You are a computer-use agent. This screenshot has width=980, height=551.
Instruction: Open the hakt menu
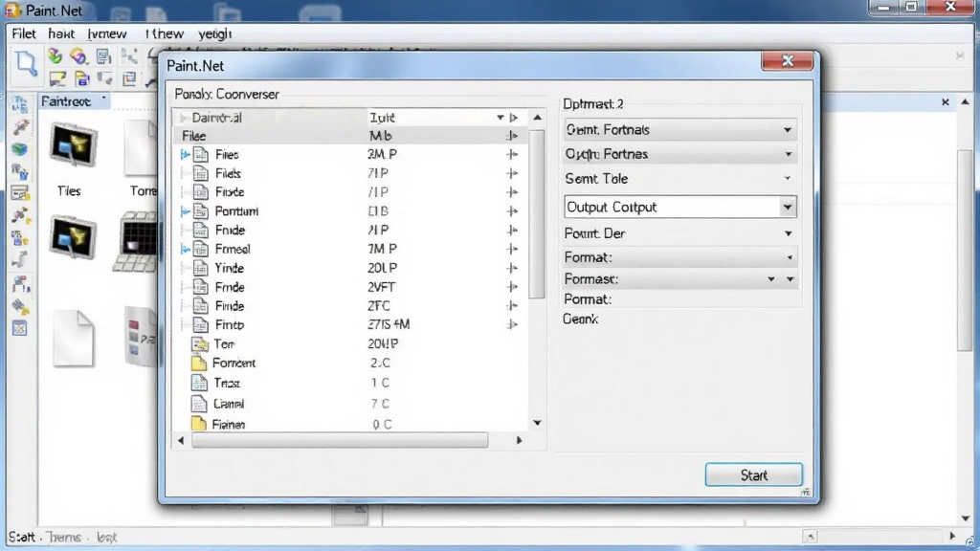tap(61, 33)
